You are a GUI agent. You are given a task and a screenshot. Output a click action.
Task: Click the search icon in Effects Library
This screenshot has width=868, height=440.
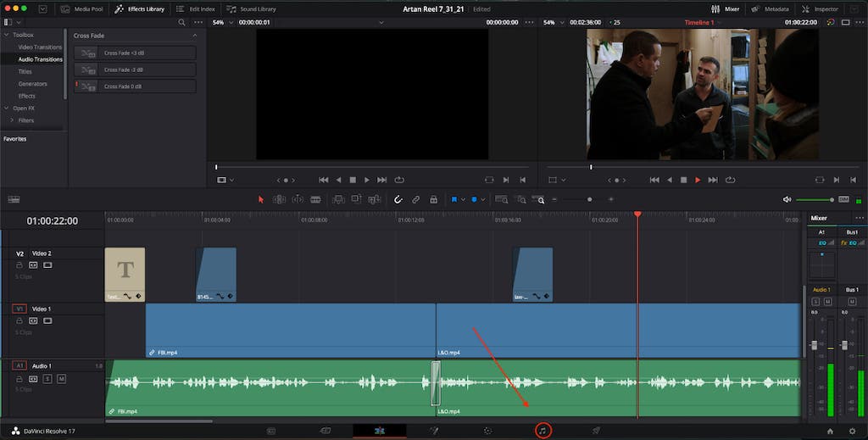point(181,23)
